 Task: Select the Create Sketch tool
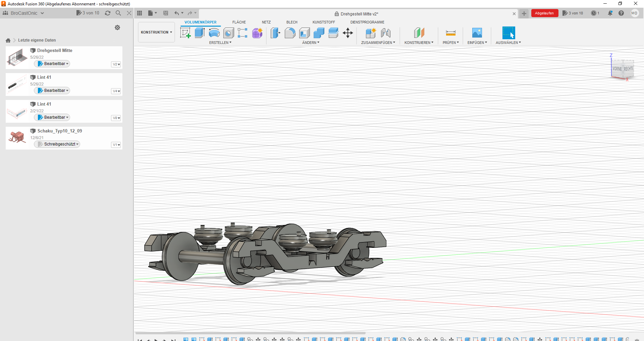coord(185,33)
